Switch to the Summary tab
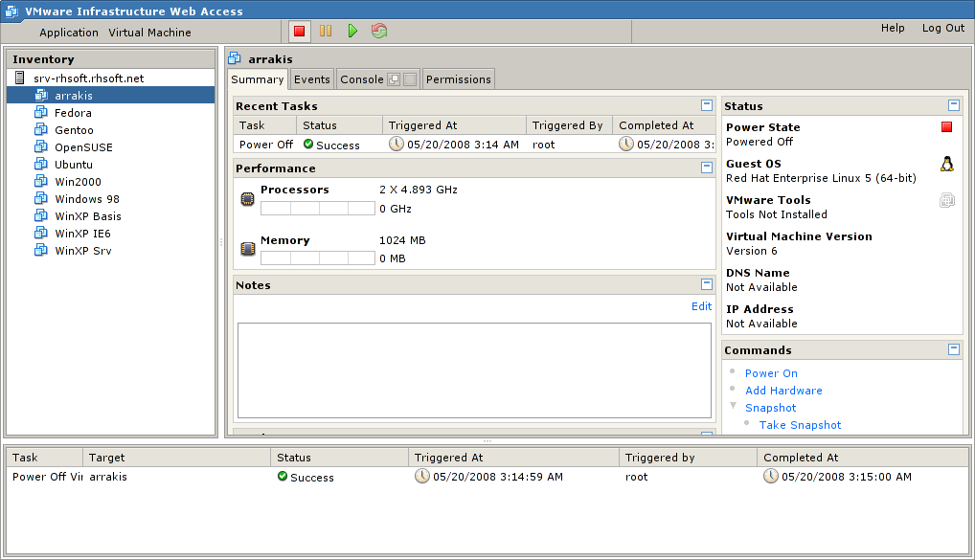The height and width of the screenshot is (560, 975). point(258,79)
